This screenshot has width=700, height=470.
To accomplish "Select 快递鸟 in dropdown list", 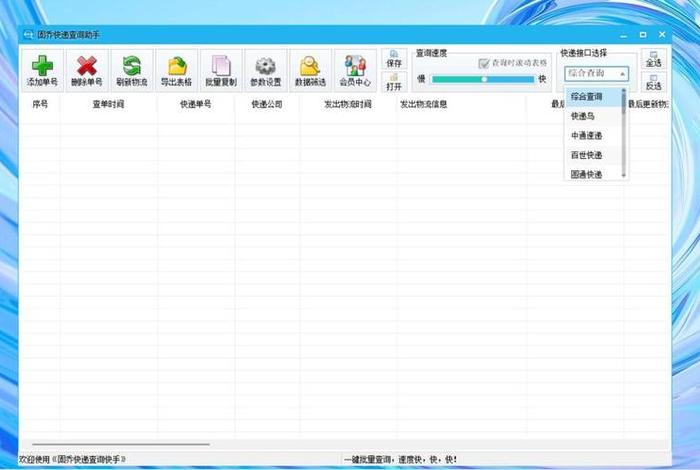I will pos(594,116).
